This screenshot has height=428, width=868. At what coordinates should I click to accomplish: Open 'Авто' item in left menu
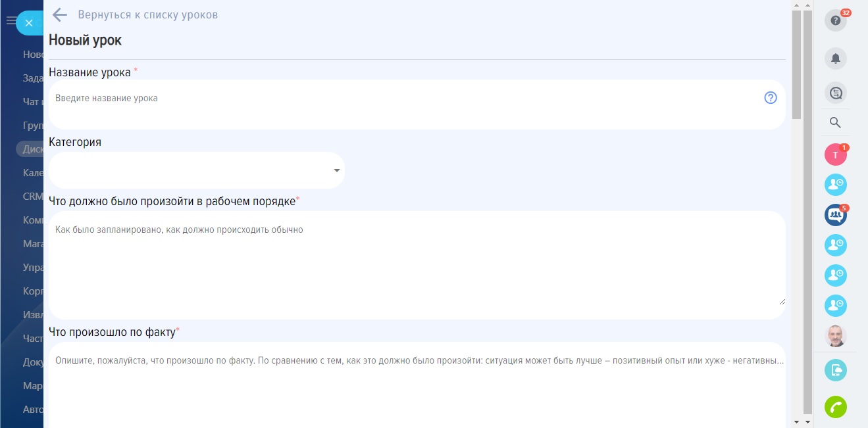[33, 409]
